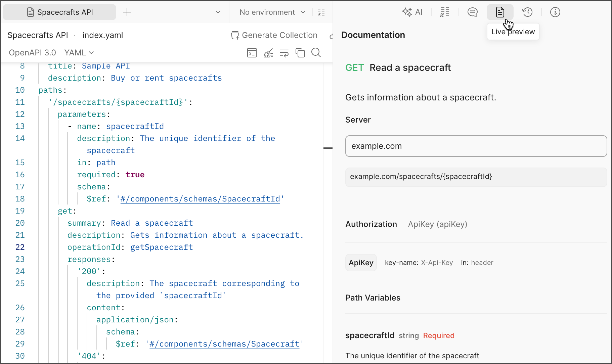Expand the tab list chevron
The image size is (612, 364).
click(218, 12)
